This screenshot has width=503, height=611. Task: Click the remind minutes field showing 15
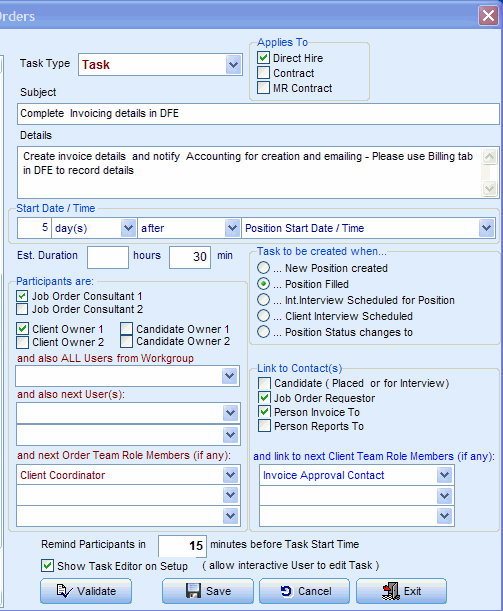[182, 546]
